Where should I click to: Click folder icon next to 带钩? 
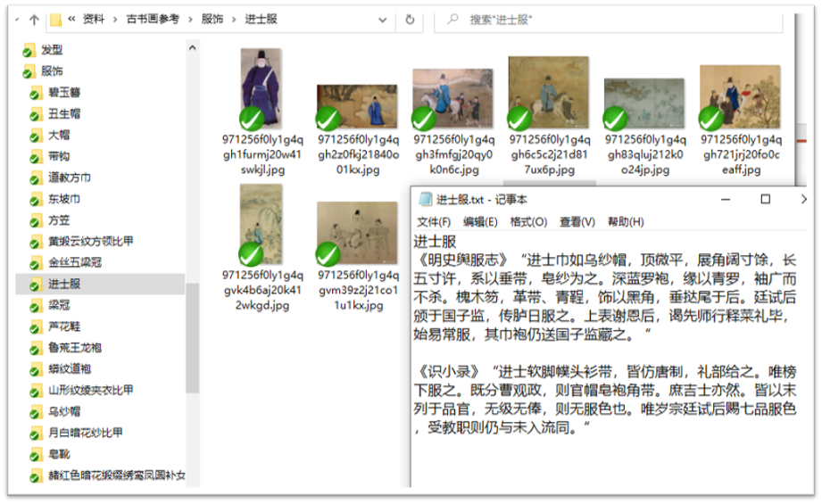[35, 157]
